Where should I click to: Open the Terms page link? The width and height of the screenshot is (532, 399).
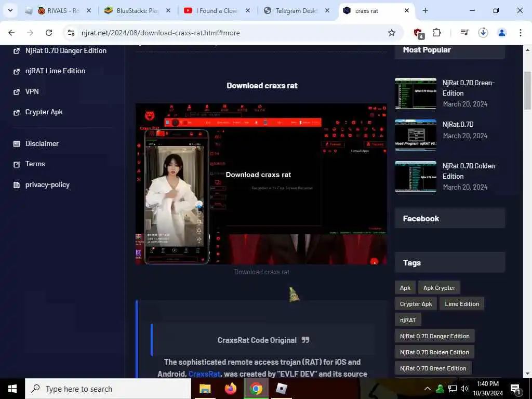35,164
